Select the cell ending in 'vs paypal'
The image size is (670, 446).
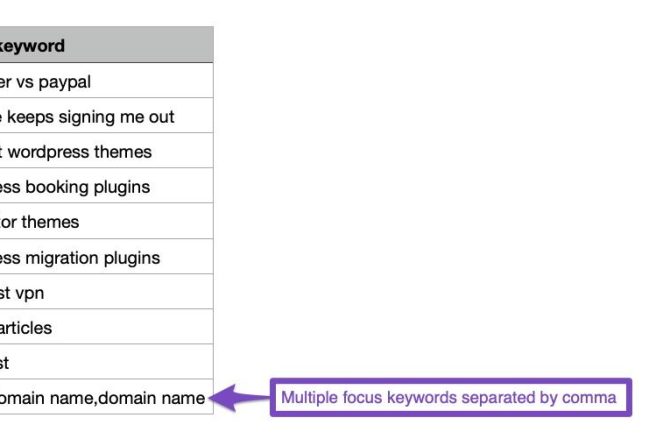pyautogui.click(x=106, y=81)
